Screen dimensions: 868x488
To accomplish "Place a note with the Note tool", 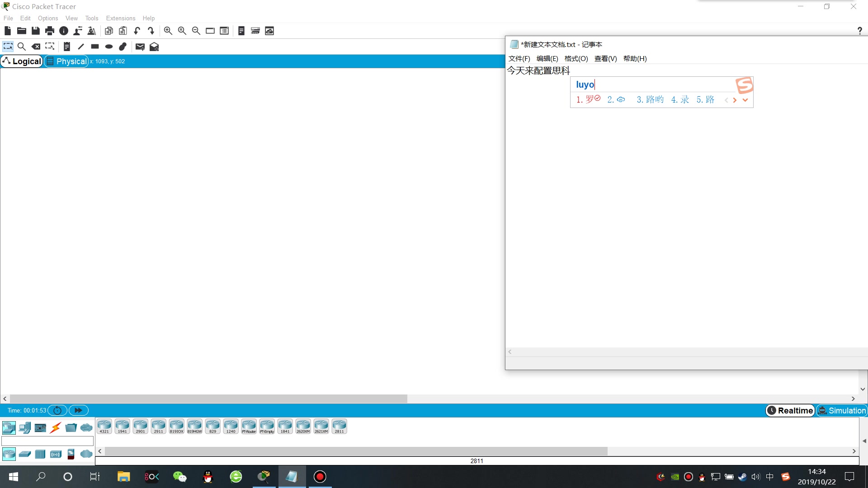I will point(67,47).
